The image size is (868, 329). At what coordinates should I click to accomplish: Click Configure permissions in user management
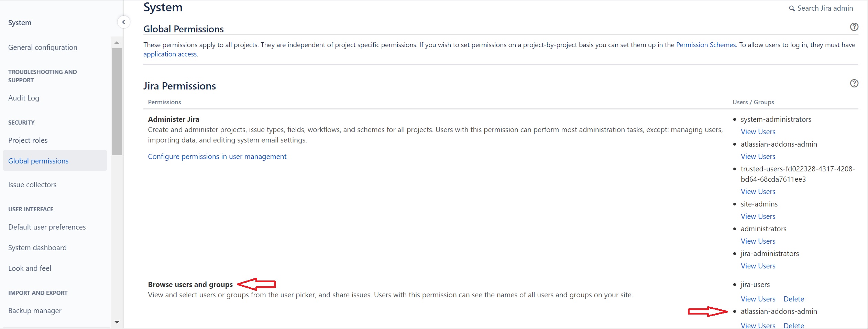(x=217, y=156)
